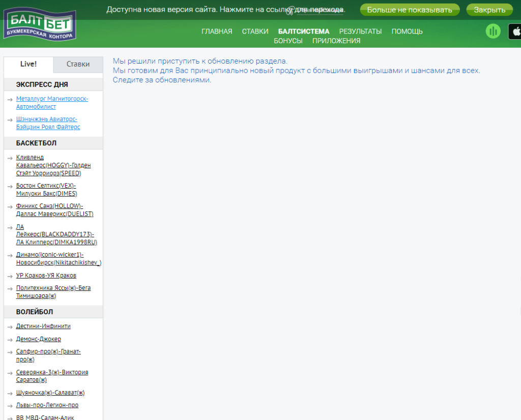The image size is (521, 420).
Task: Open Северянка-3-Виктория Саратов link
Action: coord(52,376)
